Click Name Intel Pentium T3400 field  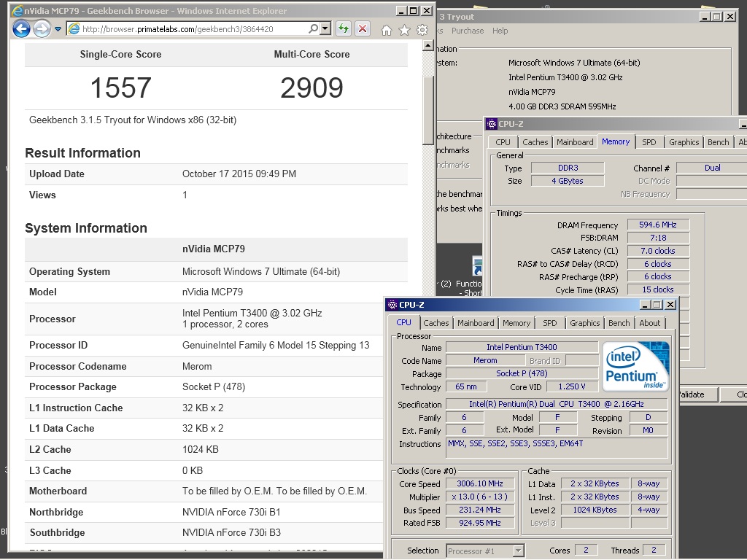[522, 347]
